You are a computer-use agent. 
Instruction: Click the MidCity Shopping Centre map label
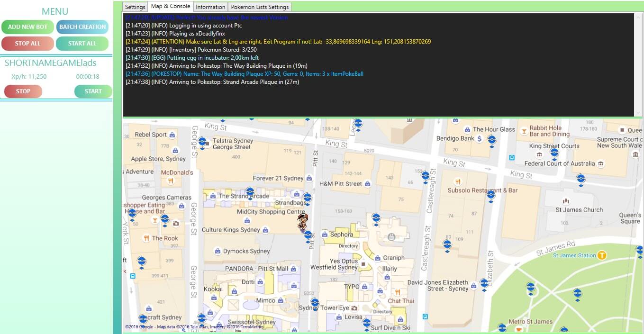[271, 212]
